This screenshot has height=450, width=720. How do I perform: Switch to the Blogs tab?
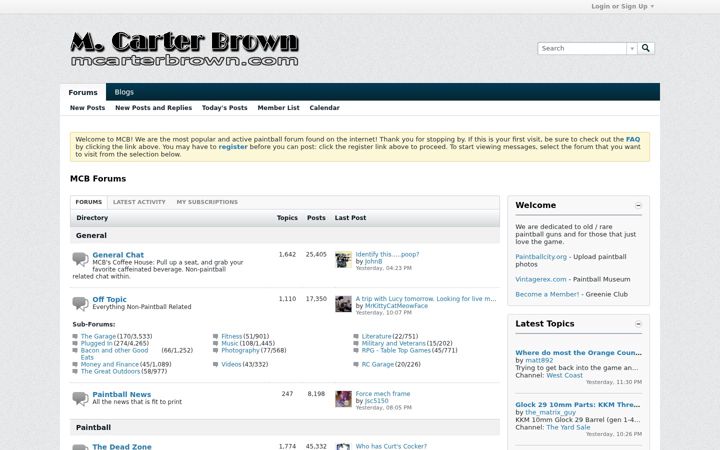(124, 92)
